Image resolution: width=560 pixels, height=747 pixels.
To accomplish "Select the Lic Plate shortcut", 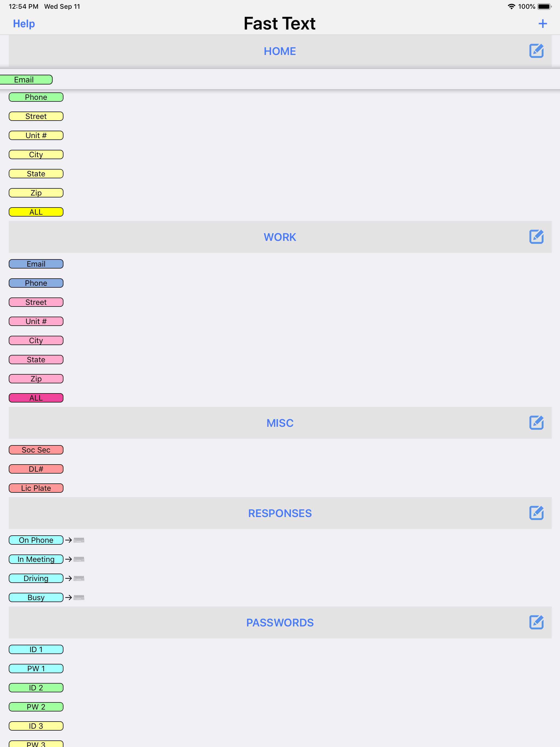I will 36,488.
